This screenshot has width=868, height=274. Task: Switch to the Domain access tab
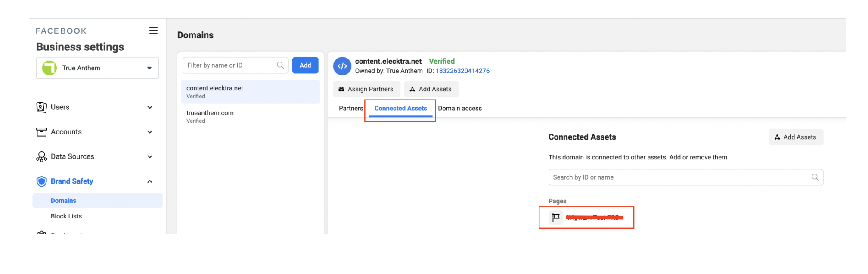point(460,109)
